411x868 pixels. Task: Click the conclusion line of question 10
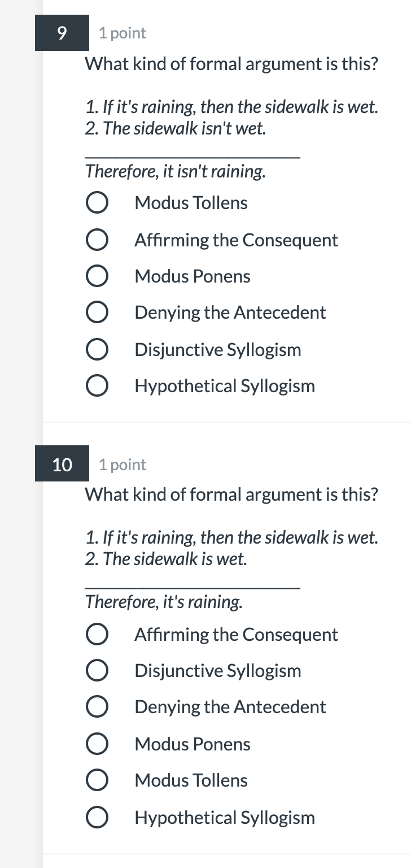164,602
